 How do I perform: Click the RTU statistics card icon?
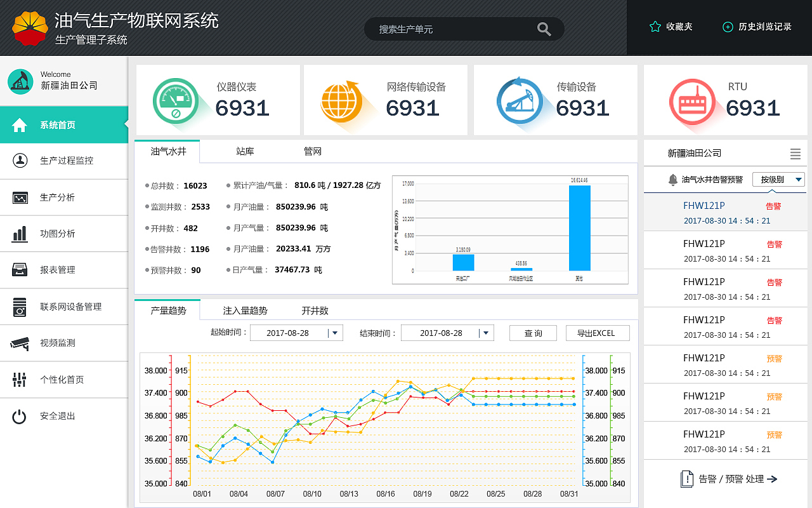click(692, 100)
